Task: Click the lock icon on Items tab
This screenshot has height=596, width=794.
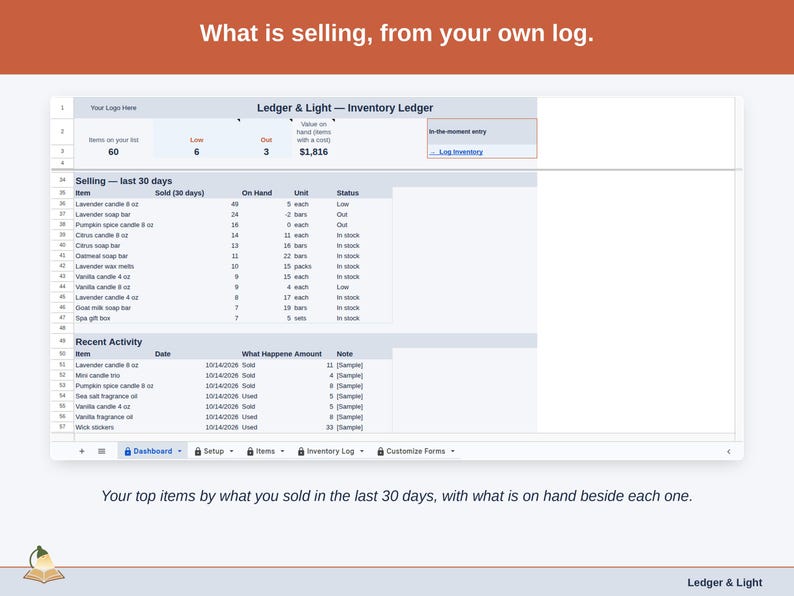Action: [250, 451]
